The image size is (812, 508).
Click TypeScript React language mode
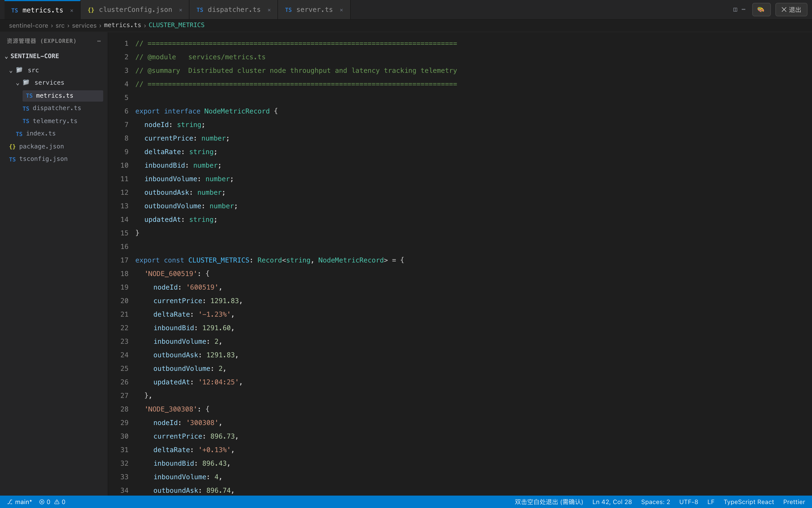tap(749, 502)
